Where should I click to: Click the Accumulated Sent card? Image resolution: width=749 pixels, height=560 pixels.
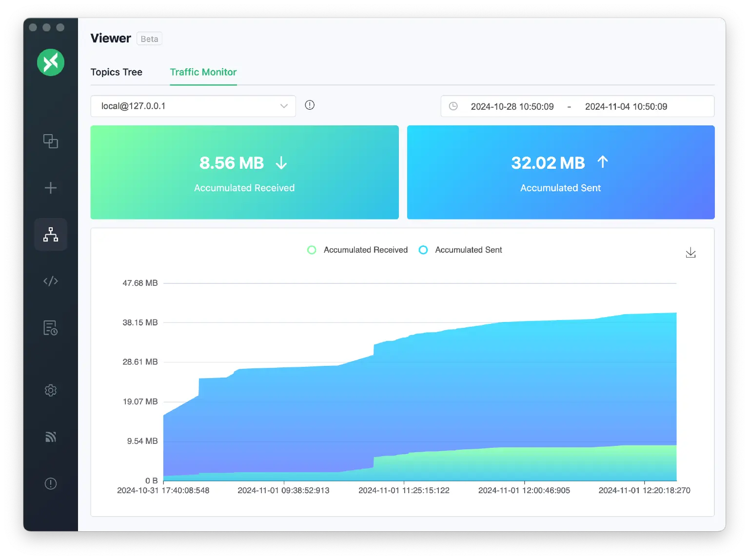click(561, 172)
